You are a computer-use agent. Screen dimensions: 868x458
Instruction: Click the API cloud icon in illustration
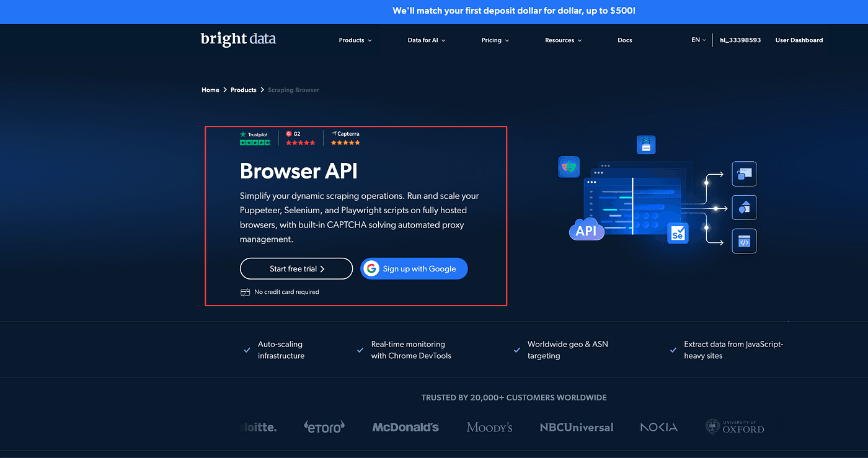click(x=586, y=231)
